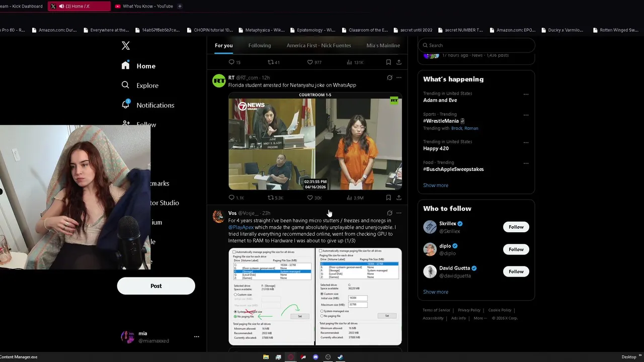
Task: Open America First - Nick Fuentes tab
Action: pyautogui.click(x=319, y=45)
